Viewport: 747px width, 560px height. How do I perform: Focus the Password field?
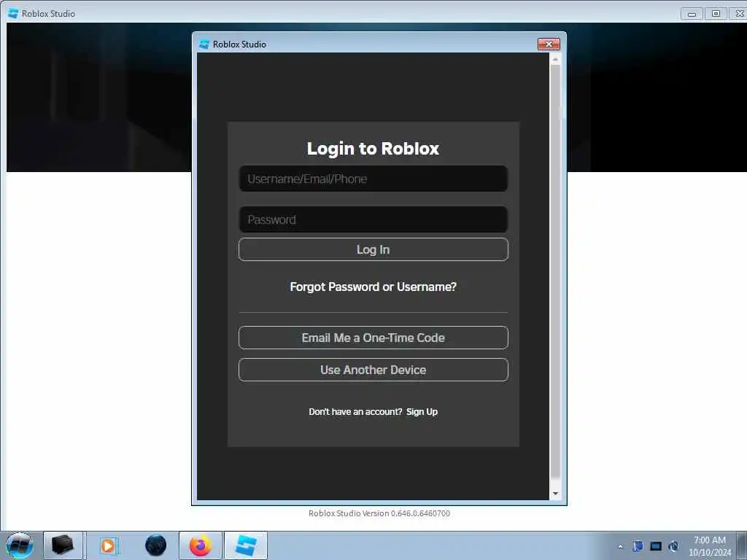click(373, 219)
